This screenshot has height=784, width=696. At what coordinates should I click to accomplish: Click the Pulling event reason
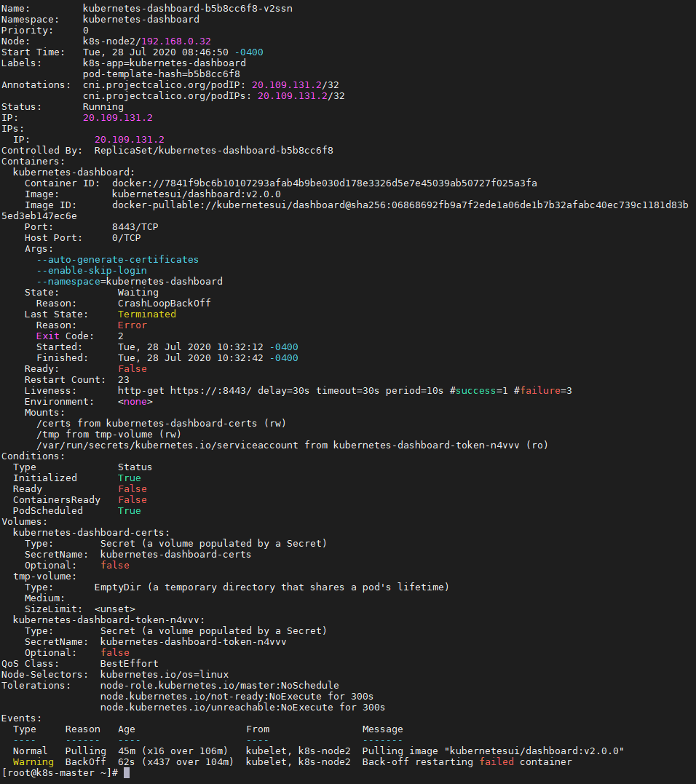coord(85,751)
